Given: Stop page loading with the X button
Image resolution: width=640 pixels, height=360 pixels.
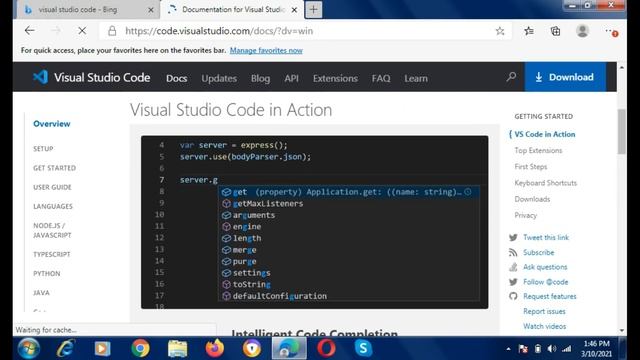Looking at the screenshot, I should 82,31.
